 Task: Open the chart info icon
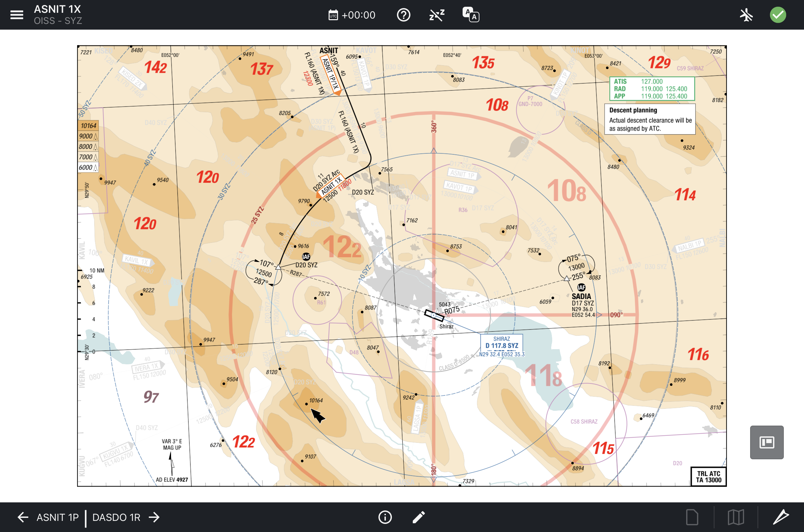(385, 517)
